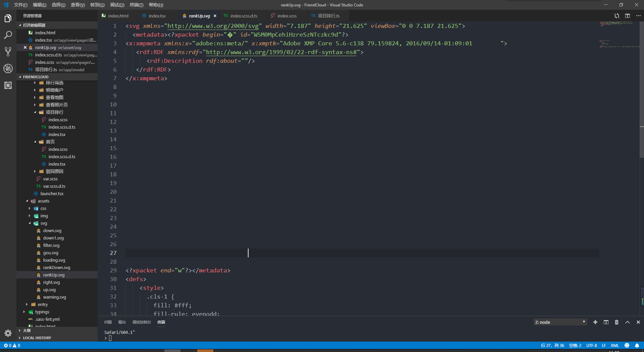Collapse the 打开的编辑器 section
This screenshot has width=644, height=352.
(x=57, y=25)
